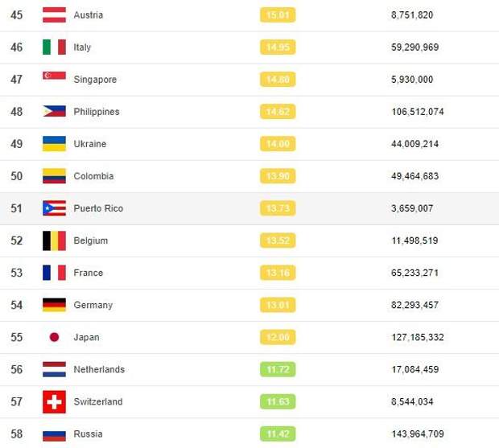Click the Switzerland flag icon
Screen dimensions: 499x448
[54, 402]
